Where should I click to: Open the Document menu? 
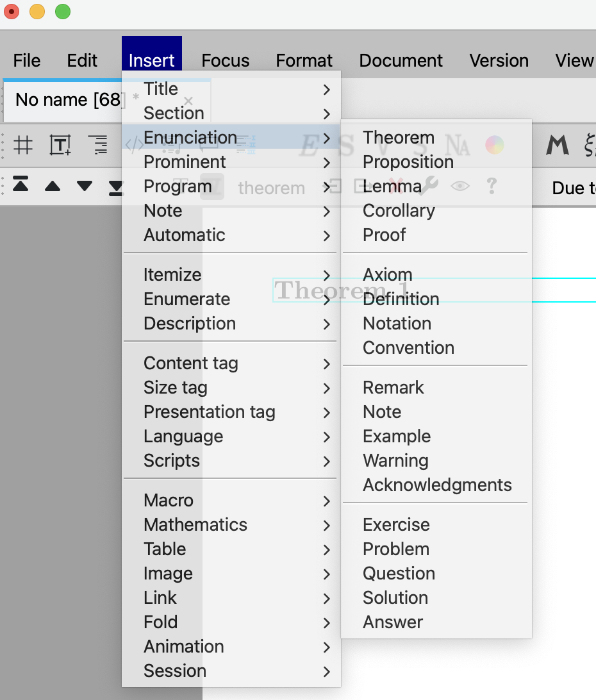pyautogui.click(x=401, y=60)
